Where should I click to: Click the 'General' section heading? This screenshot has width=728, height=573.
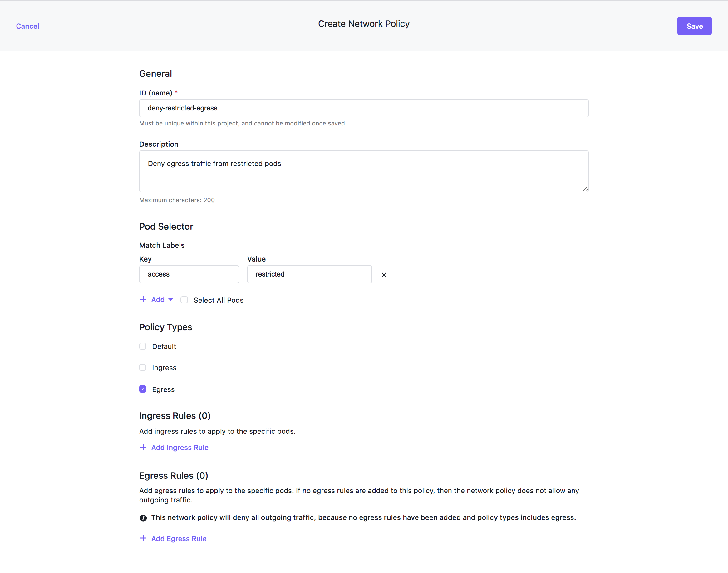point(155,73)
